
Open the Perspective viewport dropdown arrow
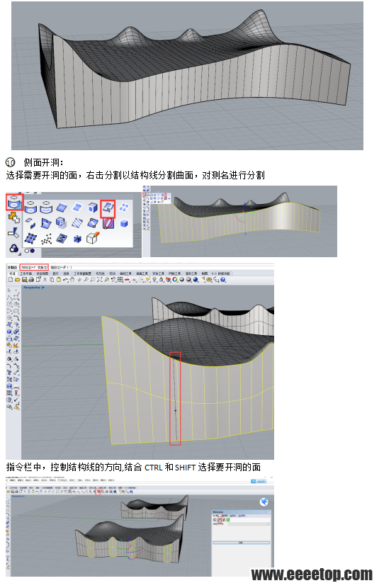tap(43, 288)
